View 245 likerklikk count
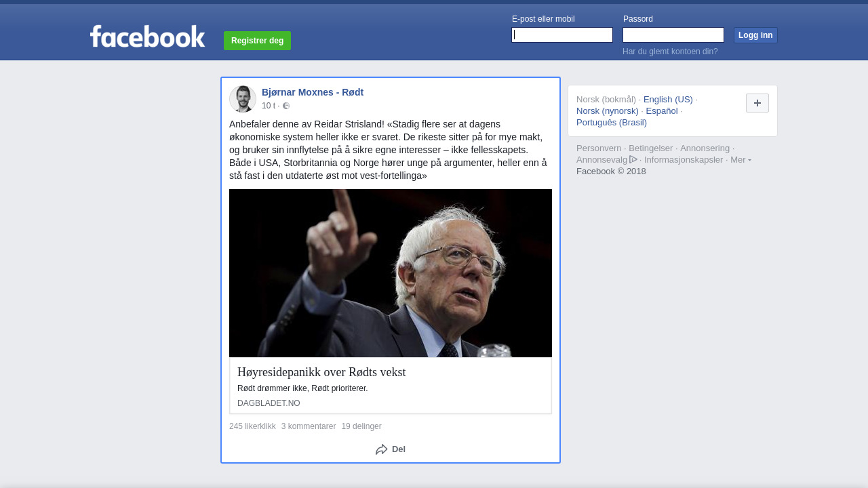868x488 pixels. [x=252, y=426]
